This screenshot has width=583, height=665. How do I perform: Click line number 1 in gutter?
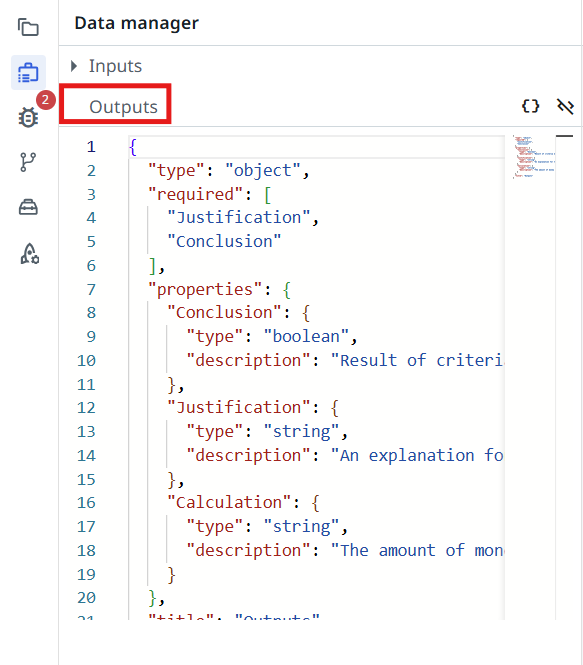(x=91, y=147)
